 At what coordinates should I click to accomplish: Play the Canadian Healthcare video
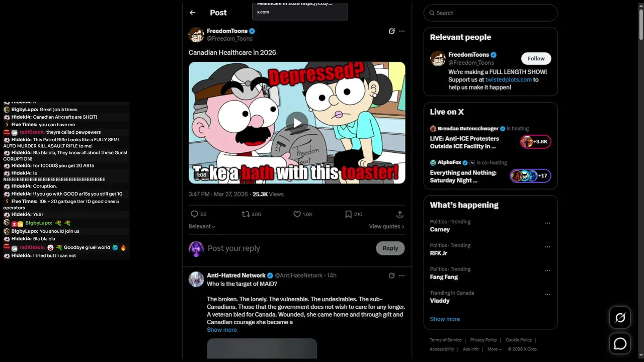coord(297,123)
